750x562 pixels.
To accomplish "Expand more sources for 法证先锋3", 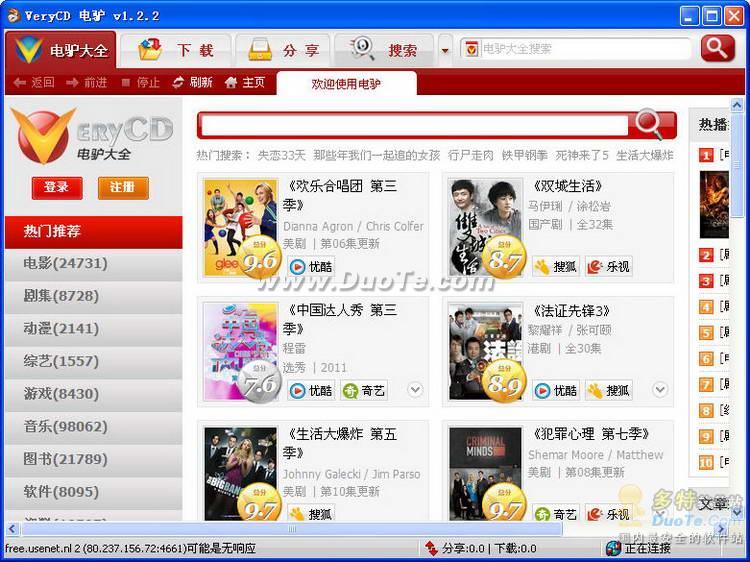I will pyautogui.click(x=660, y=390).
